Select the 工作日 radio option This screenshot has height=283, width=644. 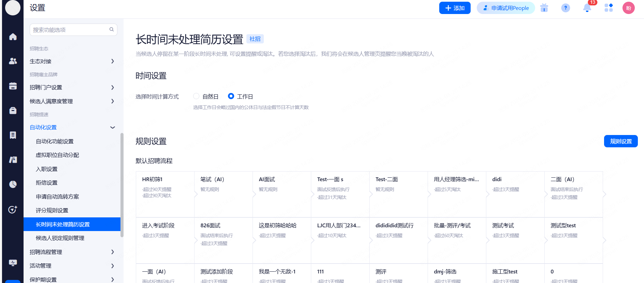click(231, 96)
